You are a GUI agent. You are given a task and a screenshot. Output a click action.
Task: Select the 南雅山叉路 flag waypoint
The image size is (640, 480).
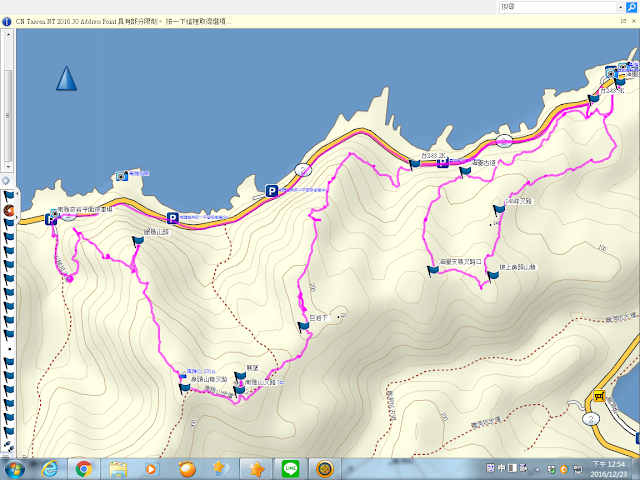[239, 390]
